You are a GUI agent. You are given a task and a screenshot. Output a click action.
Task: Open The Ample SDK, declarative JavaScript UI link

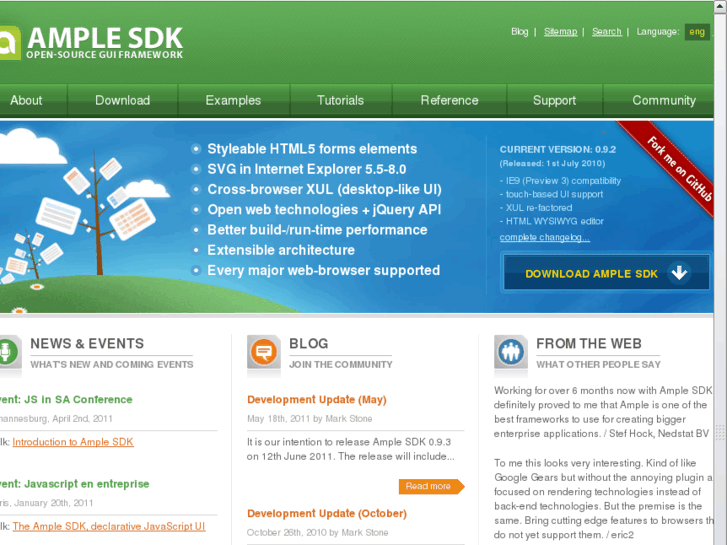tap(109, 526)
